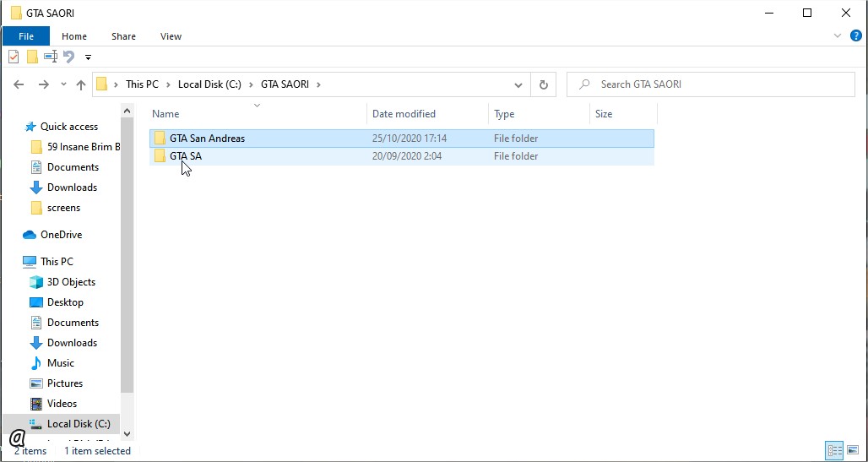Open the address bar history dropdown
Screen dimensions: 868x462
coord(518,84)
